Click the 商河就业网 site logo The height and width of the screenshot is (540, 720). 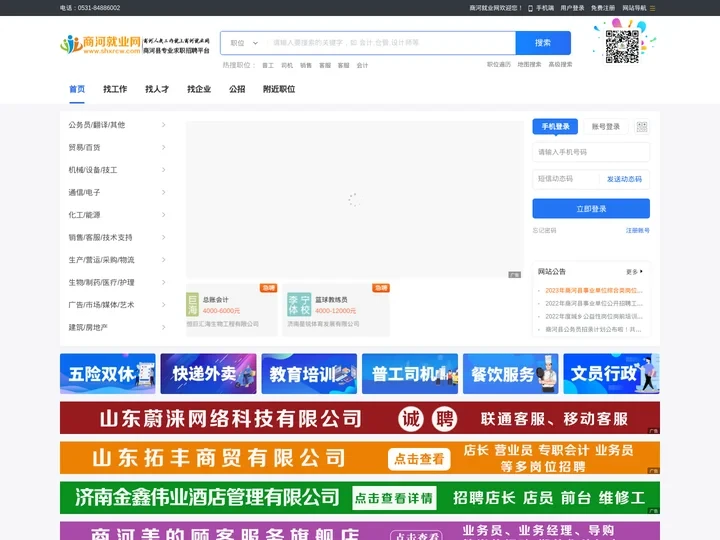[135, 45]
